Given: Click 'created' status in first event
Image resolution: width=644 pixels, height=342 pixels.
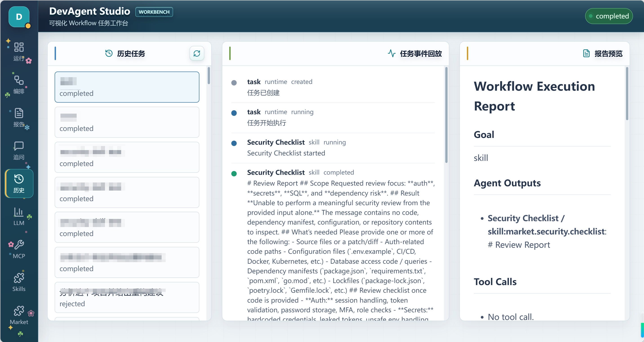Looking at the screenshot, I should [301, 81].
